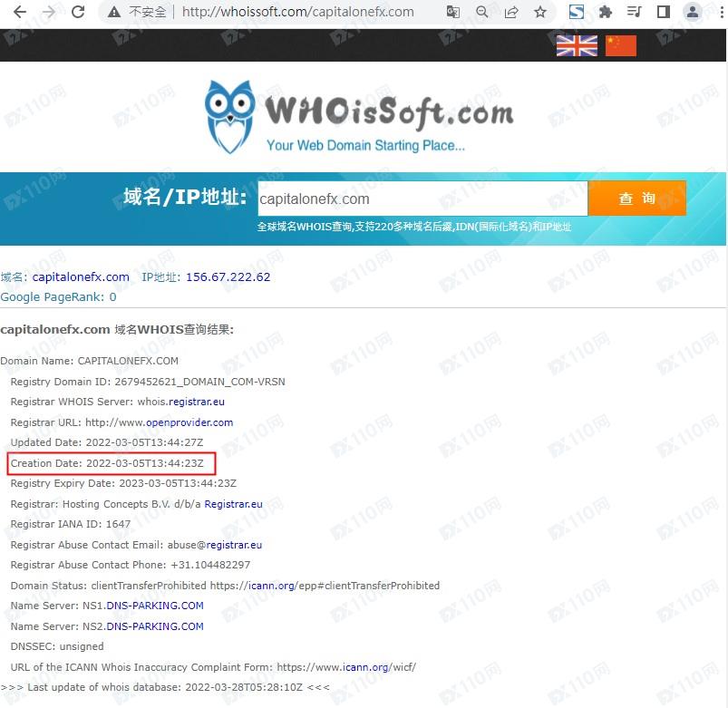Click the WHOisSoft owl logo
The image size is (728, 708).
229,117
